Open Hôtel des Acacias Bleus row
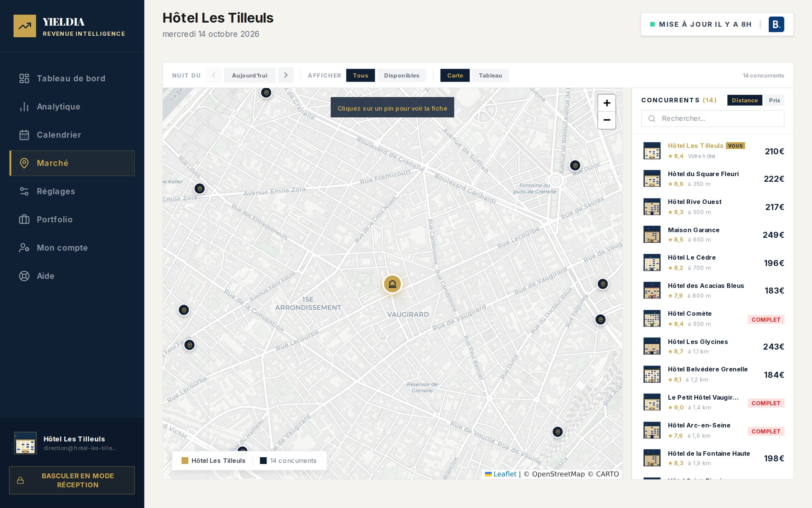 (713, 291)
